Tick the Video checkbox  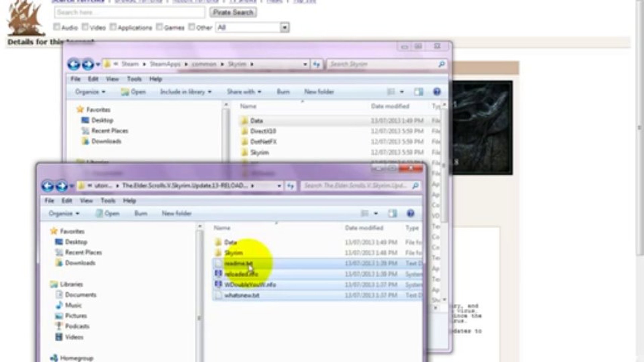coord(85,27)
